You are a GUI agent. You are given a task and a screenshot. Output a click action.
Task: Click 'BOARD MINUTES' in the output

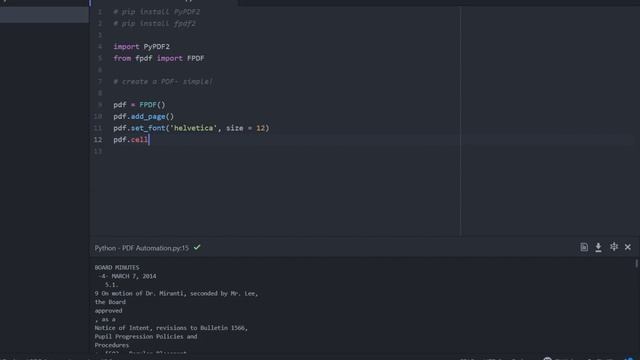[117, 268]
